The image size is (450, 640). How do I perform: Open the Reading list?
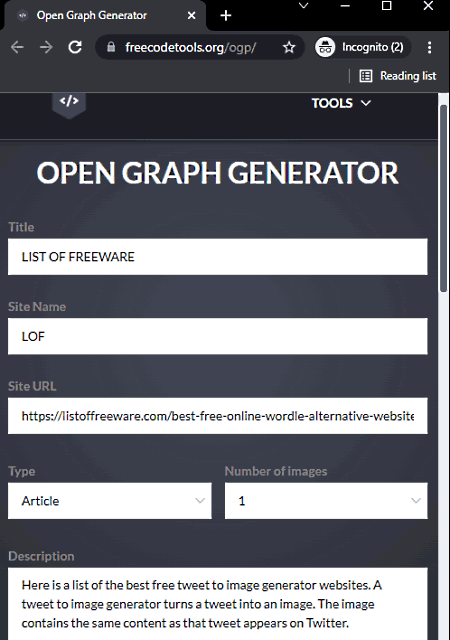point(398,76)
